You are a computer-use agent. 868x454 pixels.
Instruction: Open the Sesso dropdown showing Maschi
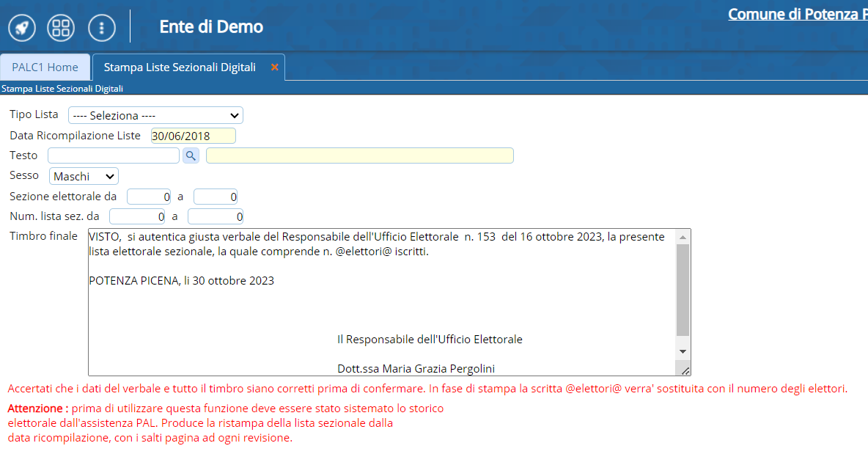[x=84, y=176]
